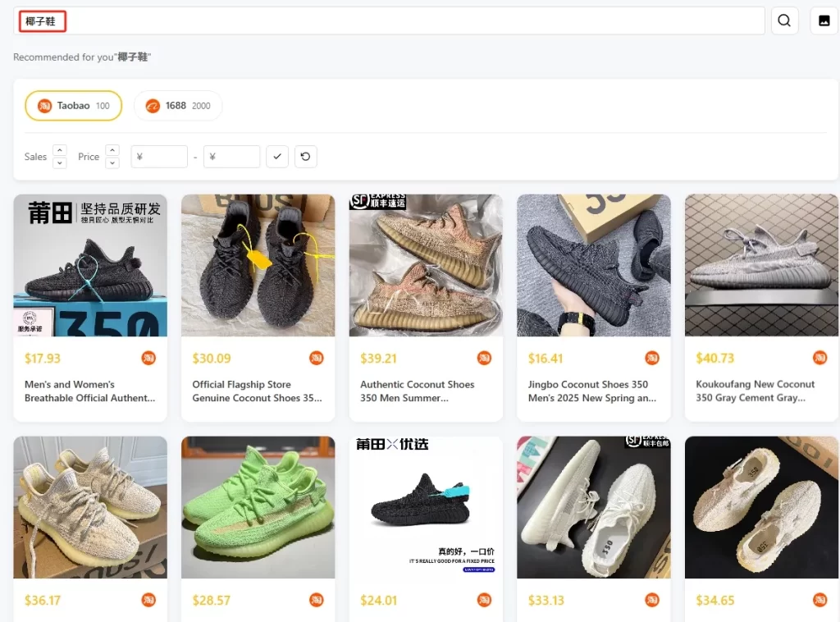Click the Price sort label
The image size is (840, 622).
89,157
